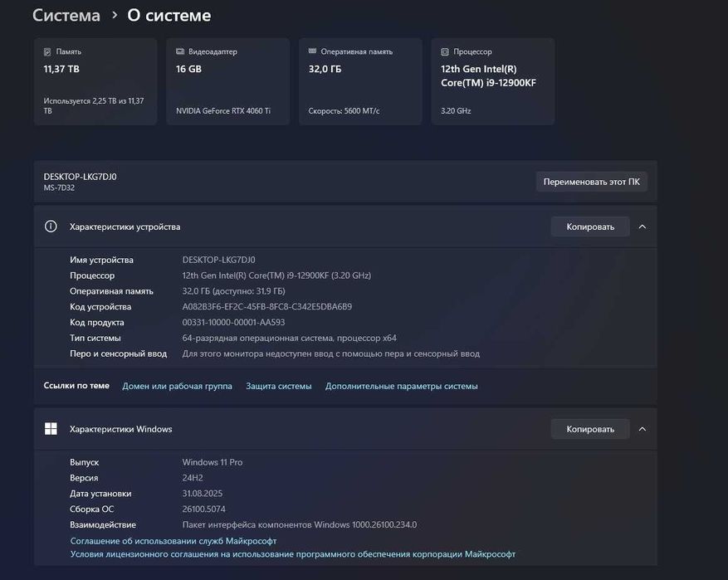Click the Имя устройства label
The width and height of the screenshot is (728, 580).
click(x=101, y=261)
